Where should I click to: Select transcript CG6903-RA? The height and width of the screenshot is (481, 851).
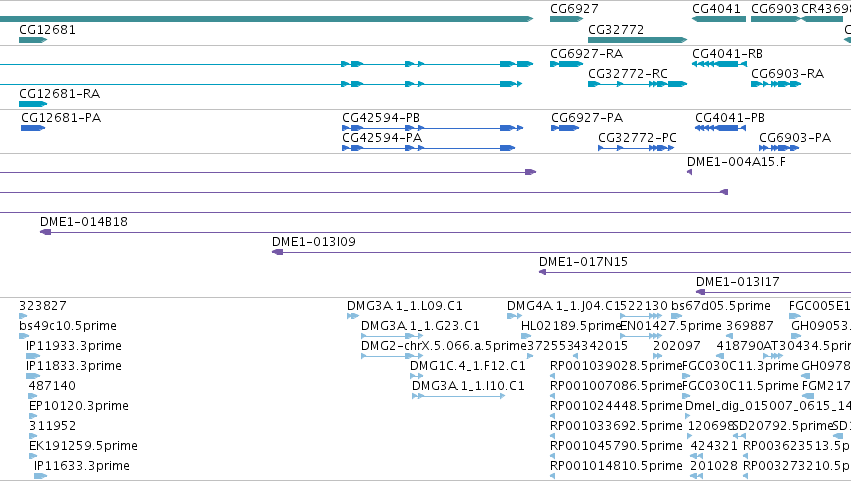(776, 84)
